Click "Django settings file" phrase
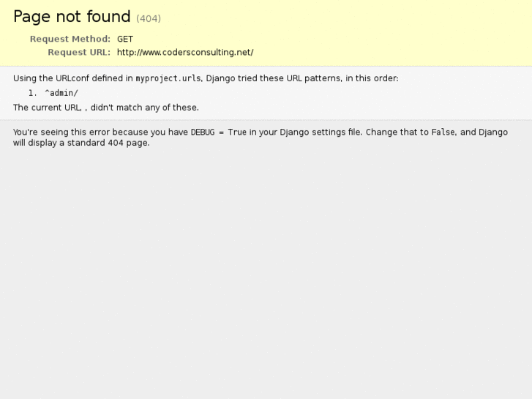This screenshot has width=532, height=399. (x=321, y=132)
